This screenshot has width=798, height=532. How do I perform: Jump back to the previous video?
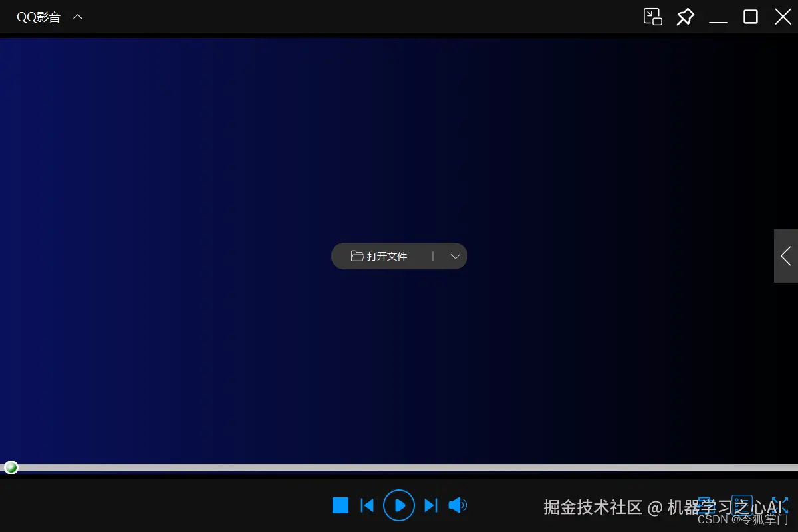point(367,505)
